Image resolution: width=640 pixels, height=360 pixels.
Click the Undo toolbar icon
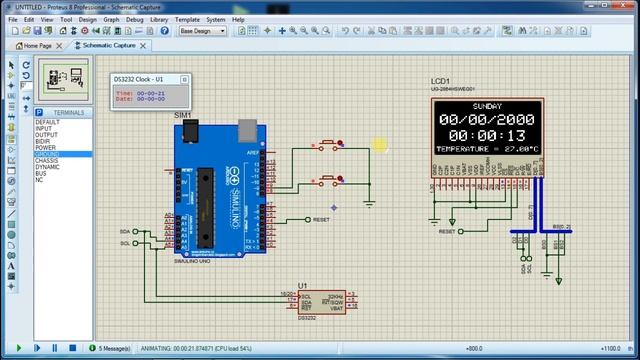pyautogui.click(x=345, y=31)
